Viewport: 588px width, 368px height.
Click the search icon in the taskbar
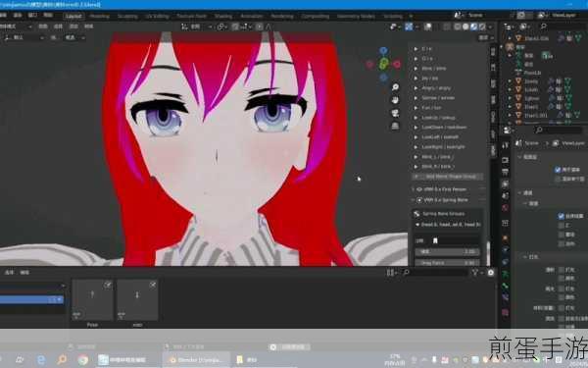(62, 360)
